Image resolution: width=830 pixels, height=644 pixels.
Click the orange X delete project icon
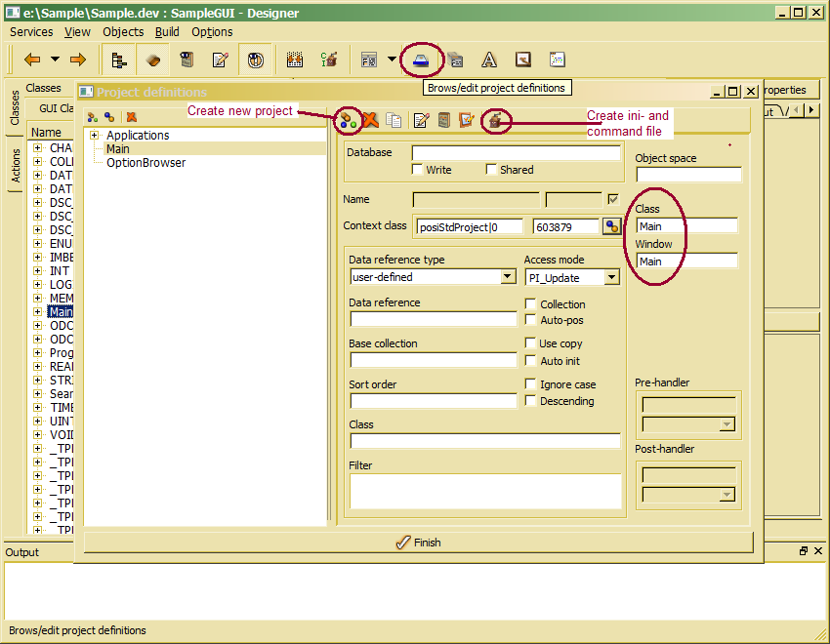371,120
